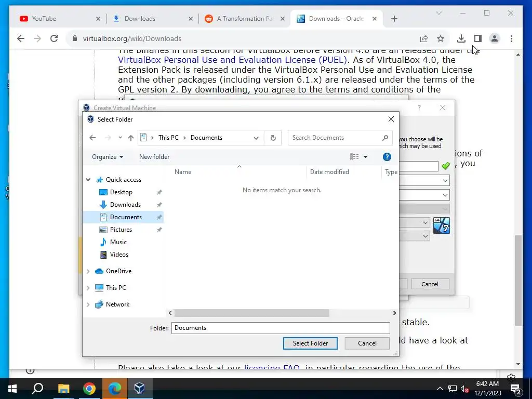This screenshot has width=532, height=399.
Task: Click Cancel in Create Virtual Machine window
Action: click(x=430, y=284)
